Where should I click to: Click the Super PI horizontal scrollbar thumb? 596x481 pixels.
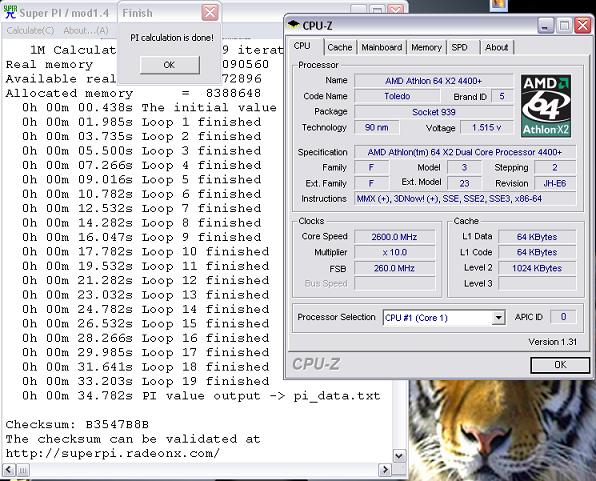click(x=23, y=470)
